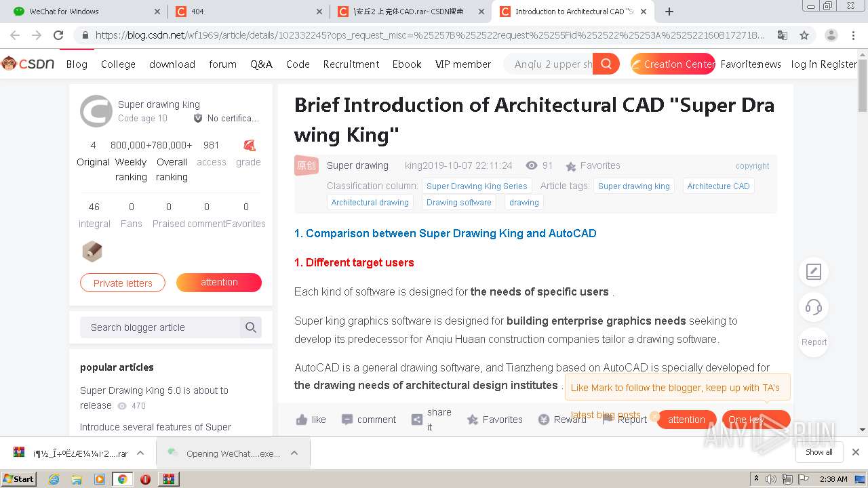Bookmark the page with the star icon
This screenshot has width=868, height=488.
point(804,35)
